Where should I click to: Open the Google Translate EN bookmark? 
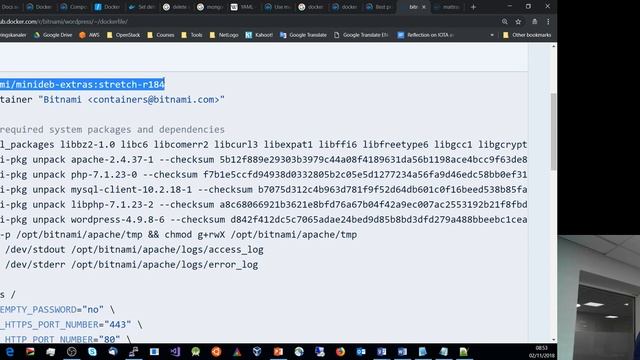tap(361, 35)
